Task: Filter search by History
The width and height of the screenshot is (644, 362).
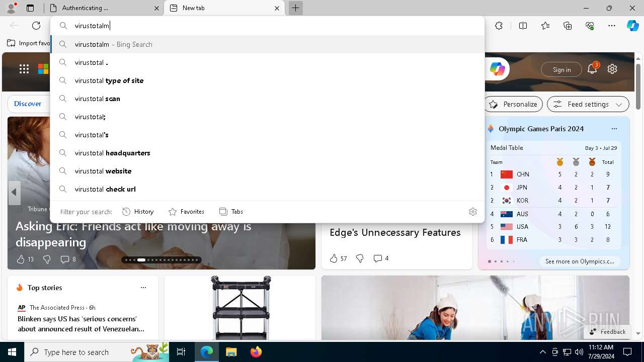Action: tap(138, 212)
